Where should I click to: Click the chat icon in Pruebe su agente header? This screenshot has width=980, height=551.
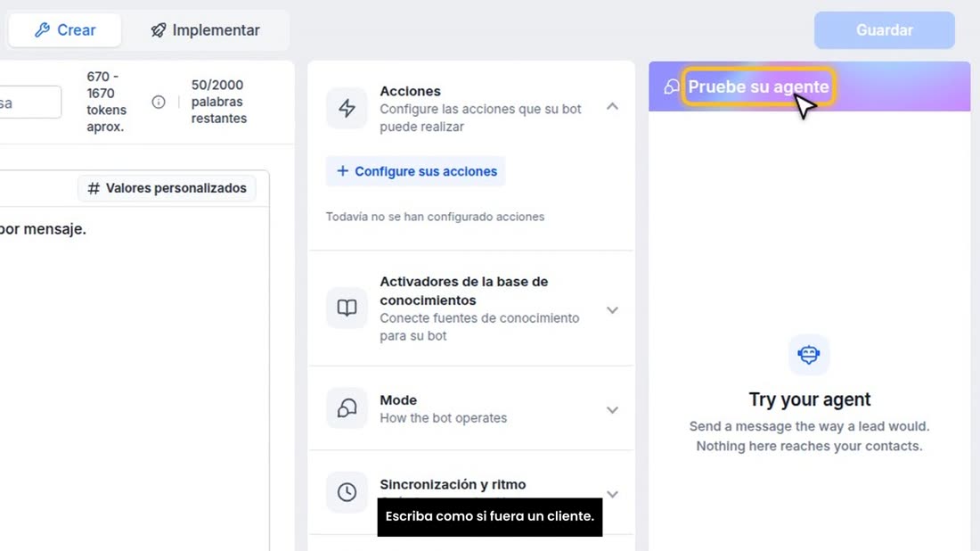[x=671, y=86]
